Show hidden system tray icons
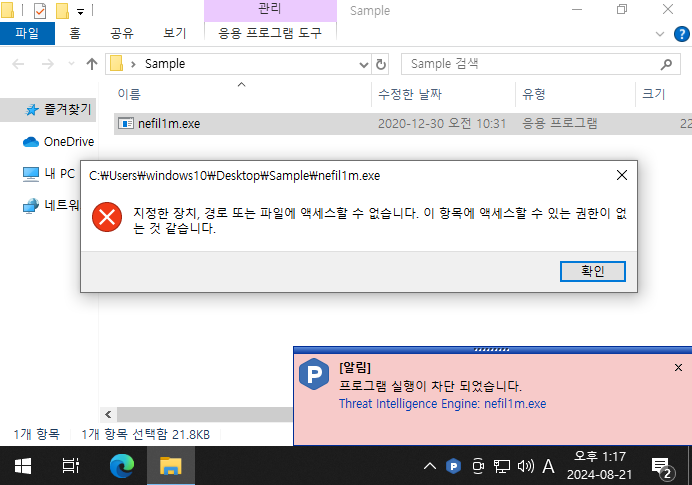 [429, 466]
